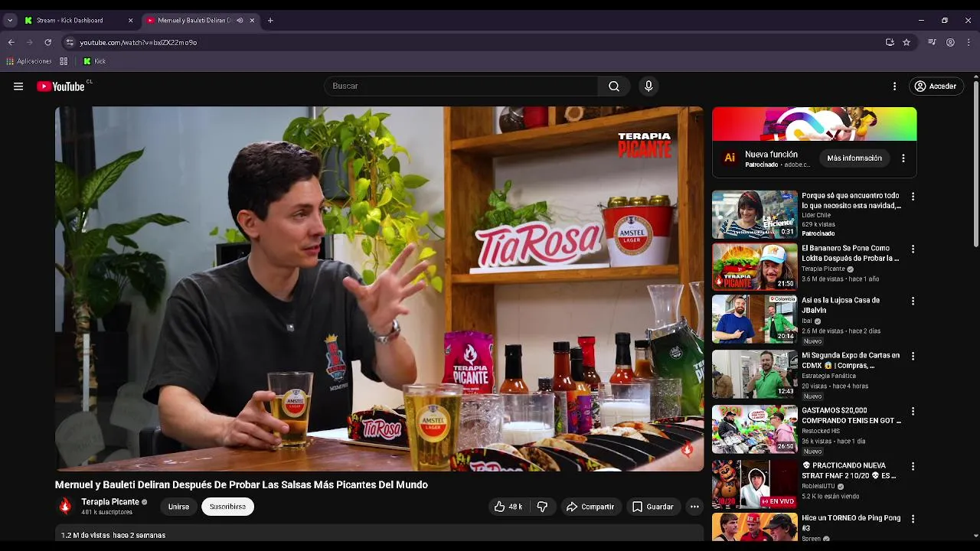Focus the Buscar search field
Image resolution: width=980 pixels, height=551 pixels.
461,86
